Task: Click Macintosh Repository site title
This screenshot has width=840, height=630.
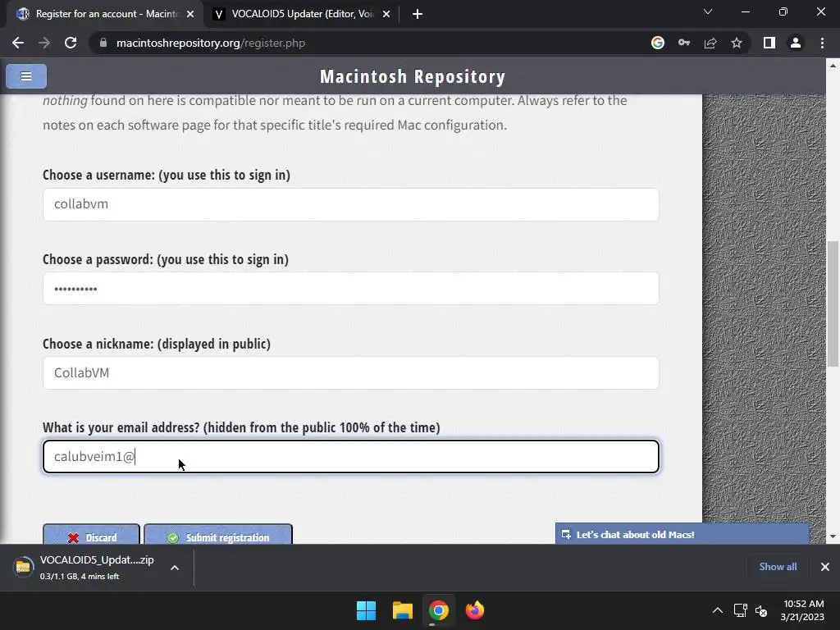Action: pyautogui.click(x=413, y=76)
